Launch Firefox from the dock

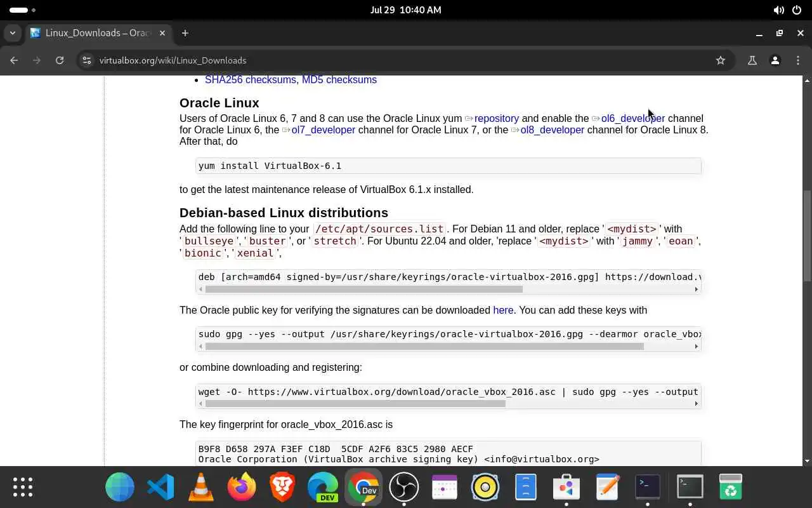242,487
